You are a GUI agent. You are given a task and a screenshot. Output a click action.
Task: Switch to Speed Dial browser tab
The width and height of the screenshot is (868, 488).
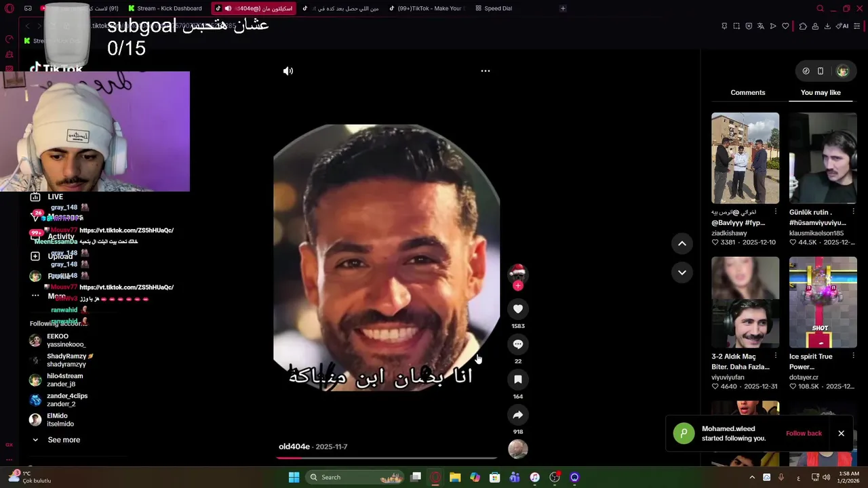click(x=494, y=8)
